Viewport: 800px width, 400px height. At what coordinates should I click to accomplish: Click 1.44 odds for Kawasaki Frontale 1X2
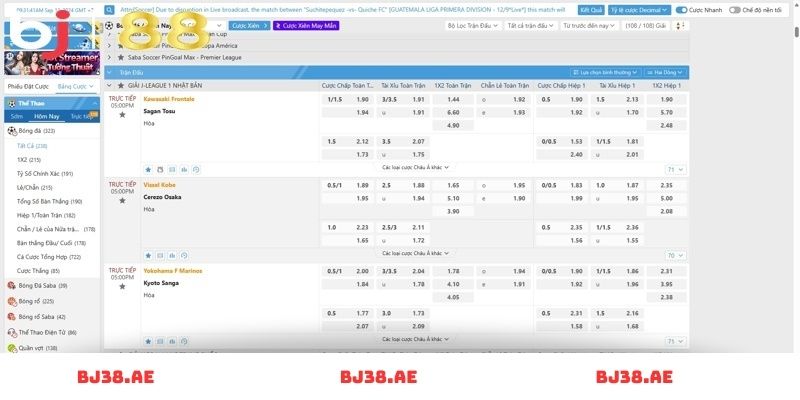453,99
